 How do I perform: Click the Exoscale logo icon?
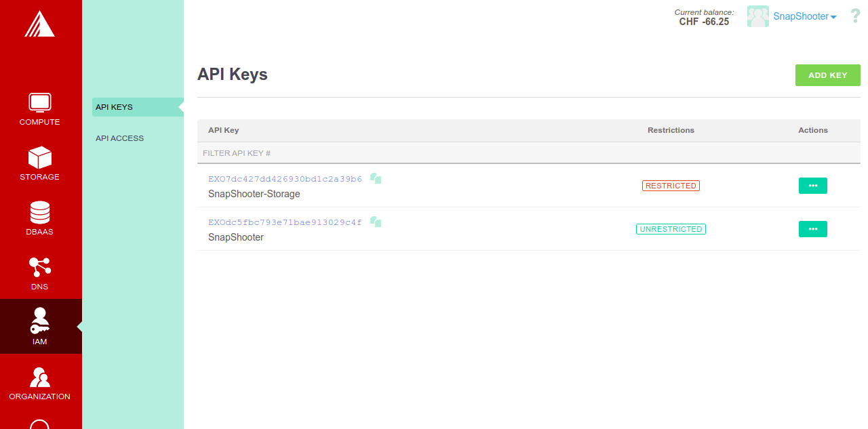40,24
